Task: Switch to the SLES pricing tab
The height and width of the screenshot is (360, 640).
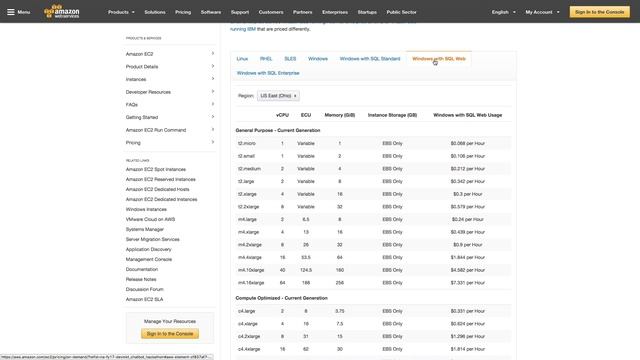Action: point(290,59)
